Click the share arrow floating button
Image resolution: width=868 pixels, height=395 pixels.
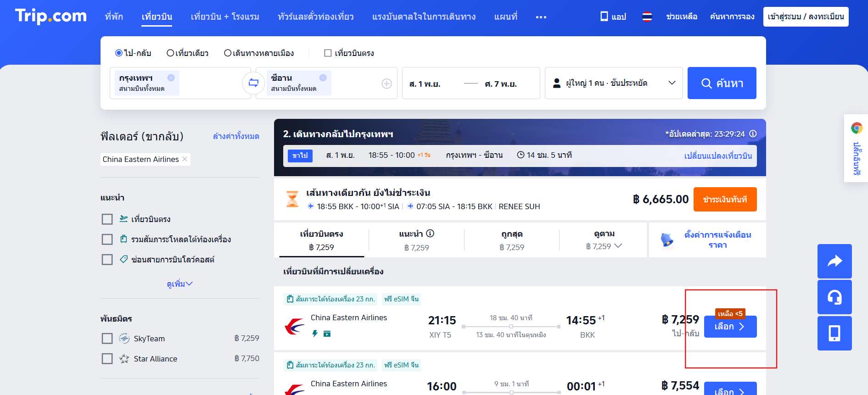pos(834,261)
